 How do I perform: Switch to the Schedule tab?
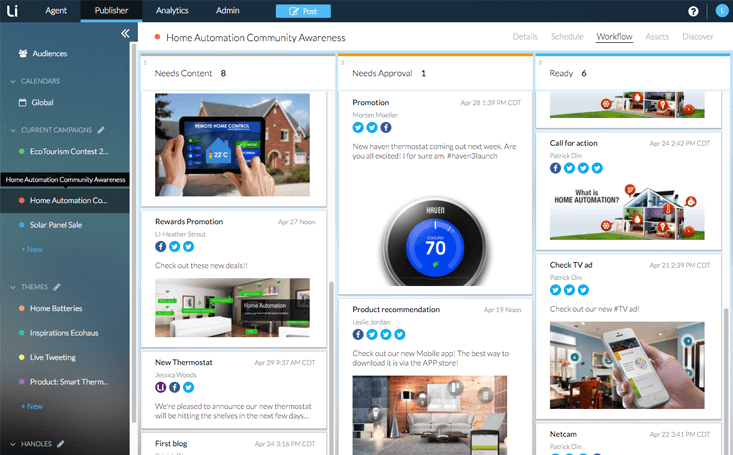(x=567, y=36)
